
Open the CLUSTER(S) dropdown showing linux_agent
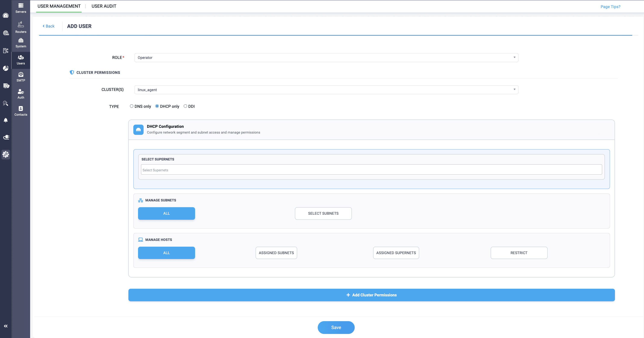coord(325,90)
